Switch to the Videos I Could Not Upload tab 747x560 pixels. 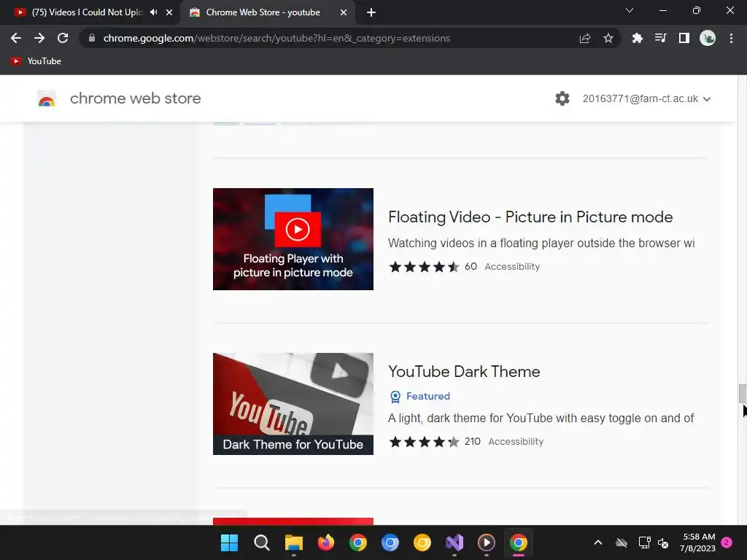pos(87,12)
